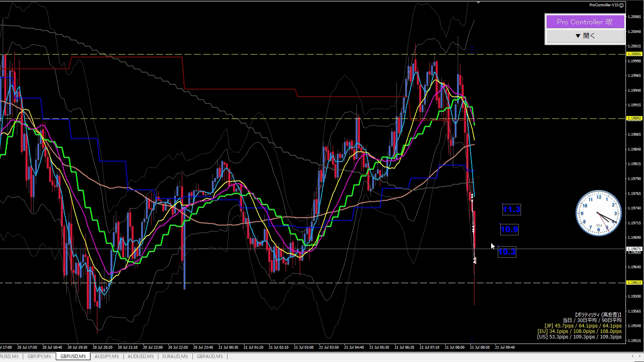Image resolution: width=644 pixels, height=362 pixels.
Task: Click the 21 Jul 03:00 time axis label
Action: tap(304, 347)
